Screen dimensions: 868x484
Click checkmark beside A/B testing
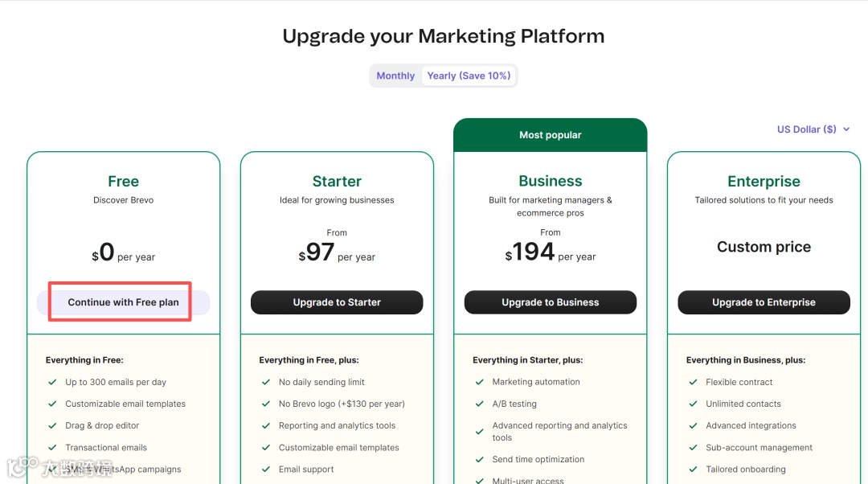pyautogui.click(x=480, y=404)
